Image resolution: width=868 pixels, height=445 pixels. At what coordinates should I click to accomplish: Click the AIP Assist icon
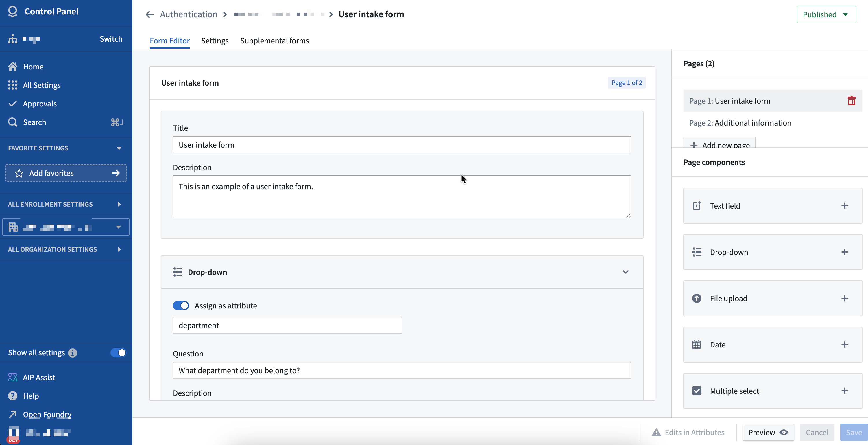click(x=13, y=377)
